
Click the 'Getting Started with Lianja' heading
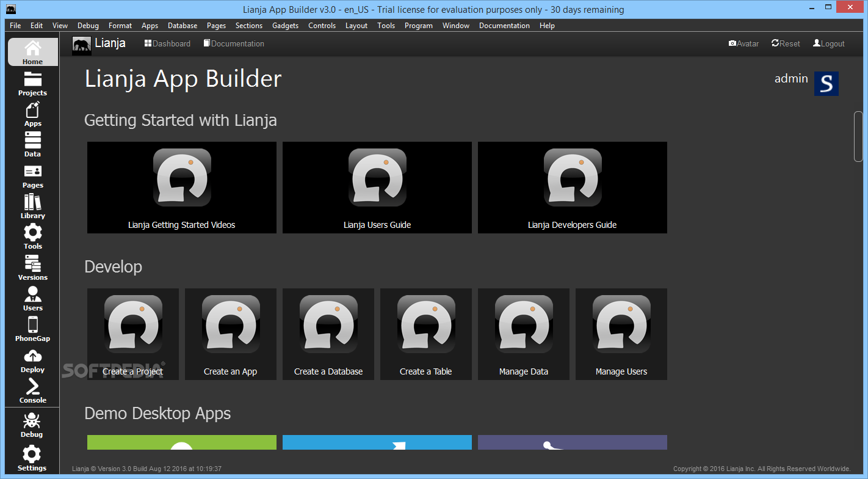click(181, 120)
